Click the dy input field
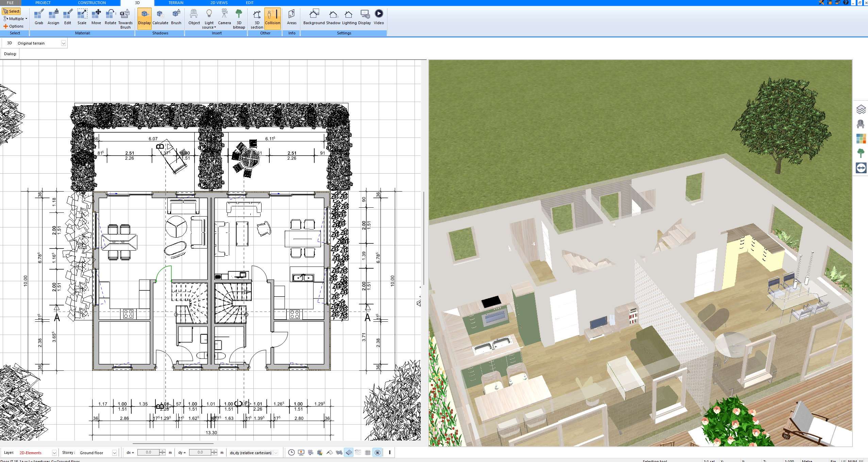 point(200,452)
